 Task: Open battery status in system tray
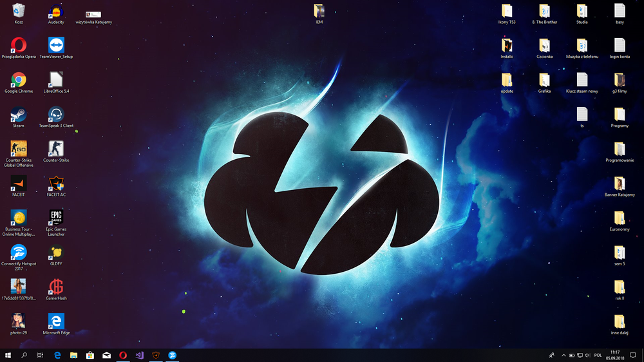coord(572,355)
